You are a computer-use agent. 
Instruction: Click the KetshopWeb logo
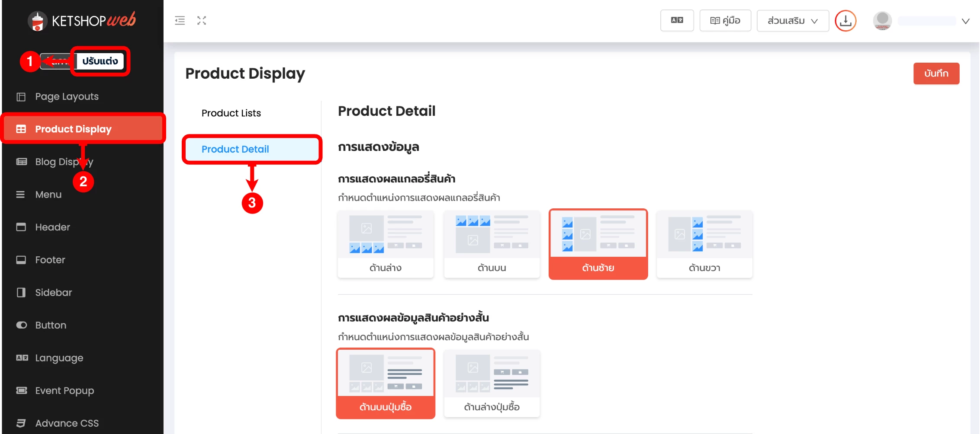tap(82, 20)
